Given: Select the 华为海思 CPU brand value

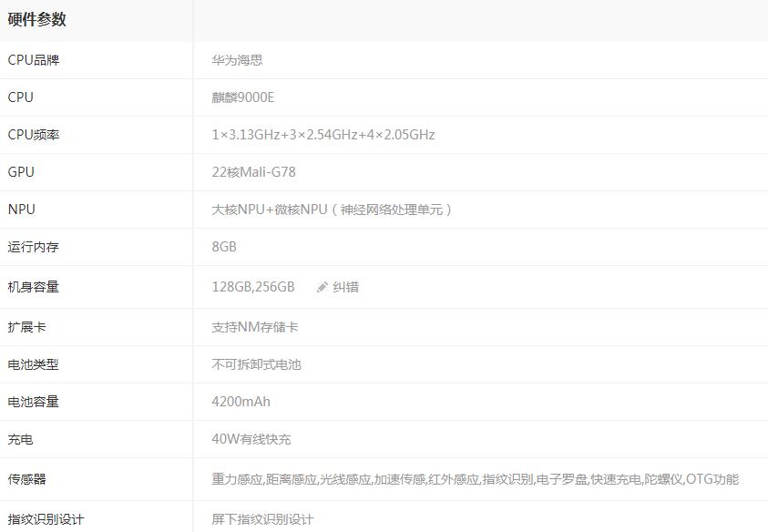Looking at the screenshot, I should coord(238,60).
